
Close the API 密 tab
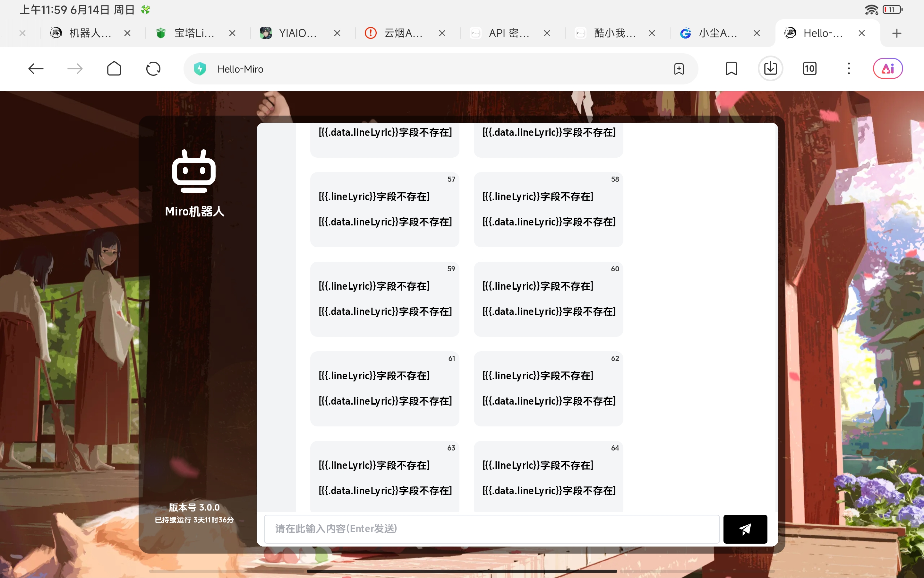pos(547,33)
